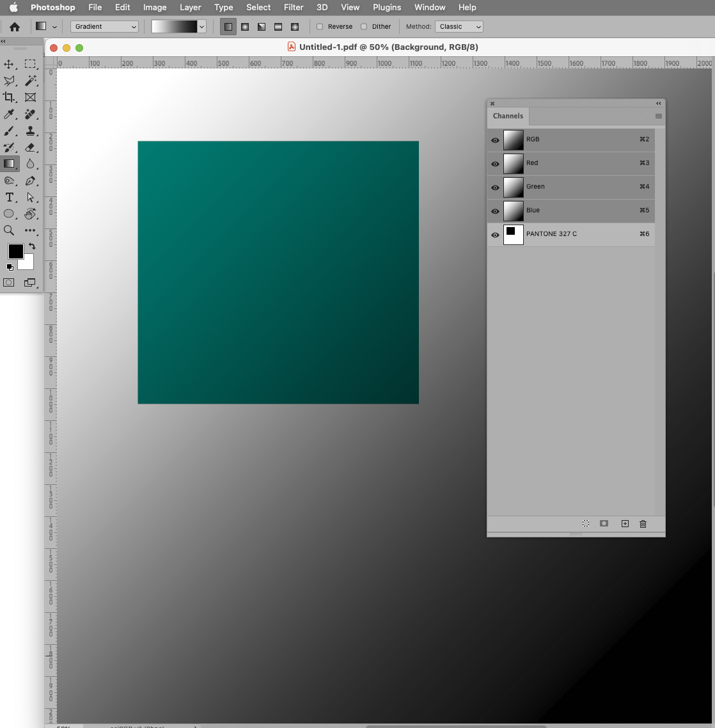Select the Clone Stamp tool

click(x=31, y=131)
